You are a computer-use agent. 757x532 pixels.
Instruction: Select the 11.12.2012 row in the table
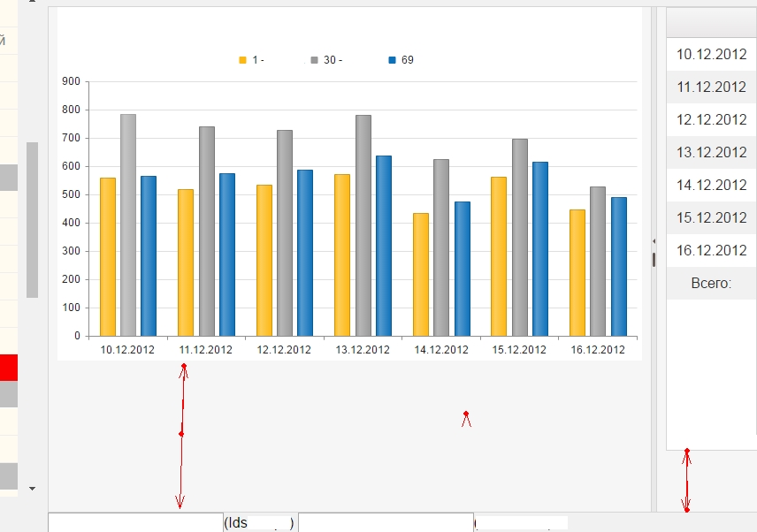point(711,87)
